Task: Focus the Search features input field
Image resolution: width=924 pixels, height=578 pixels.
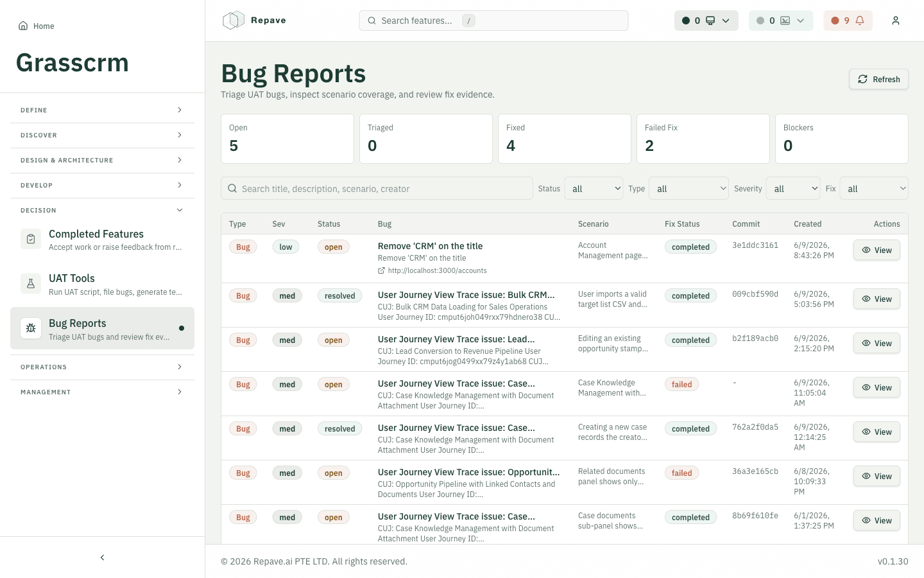Action: 493,21
